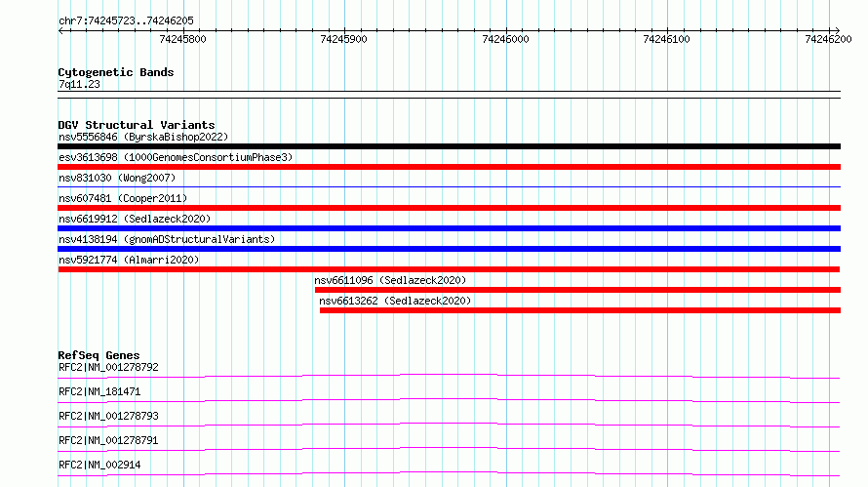Click the magenta RFC2|NM_001278792 intron line
The image size is (868, 487).
click(x=449, y=376)
